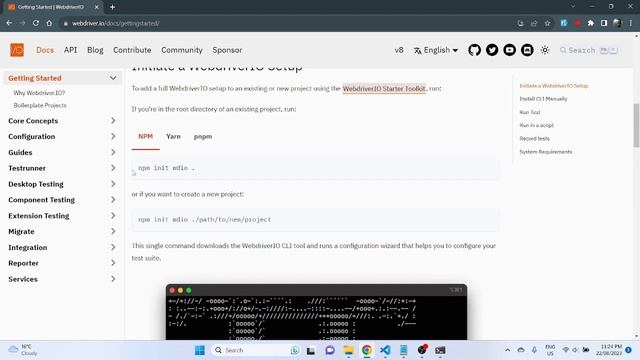The image size is (640, 360).
Task: Click npm init wdio ./path/to/new/project code
Action: 315,220
